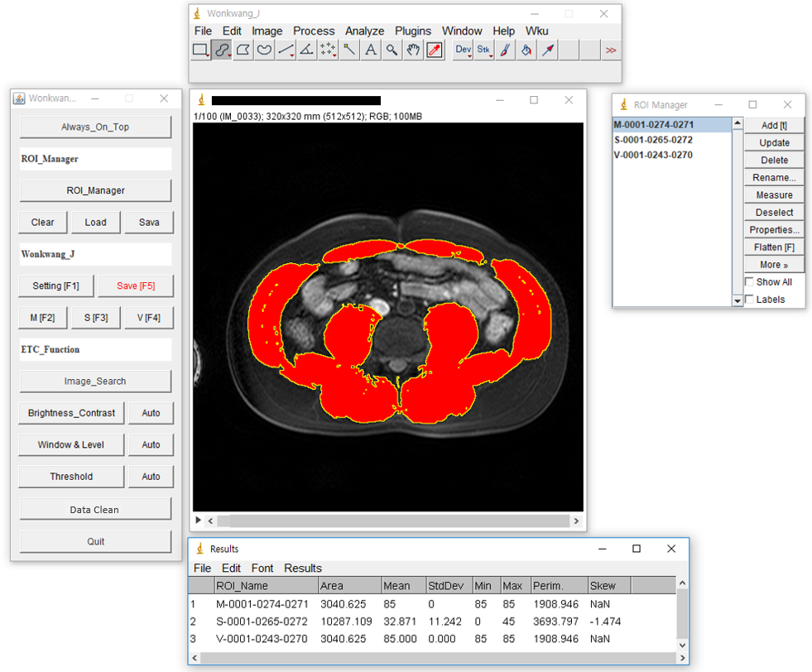Screen dimensions: 812x672
Task: Open the Analyze menu
Action: coord(364,31)
